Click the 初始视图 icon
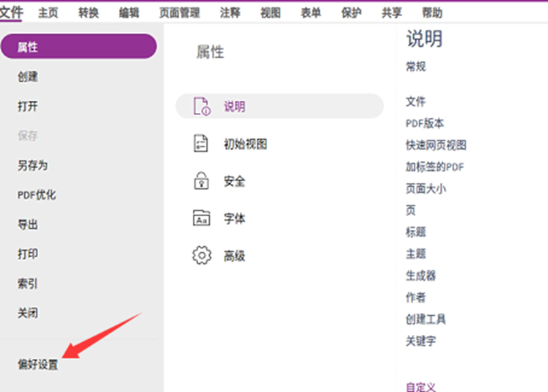Viewport: 548px width, 392px height. click(201, 144)
